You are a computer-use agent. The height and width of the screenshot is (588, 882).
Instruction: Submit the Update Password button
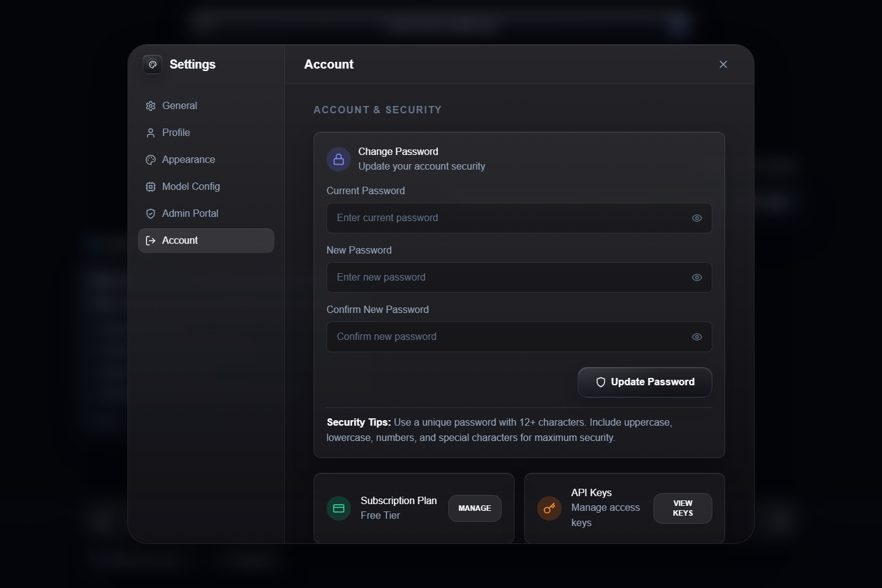(x=645, y=382)
